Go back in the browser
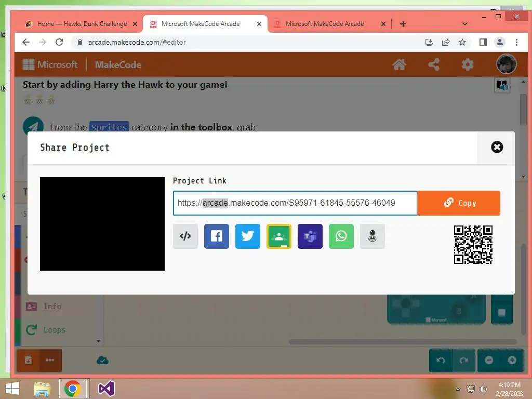The height and width of the screenshot is (399, 532). [26, 42]
